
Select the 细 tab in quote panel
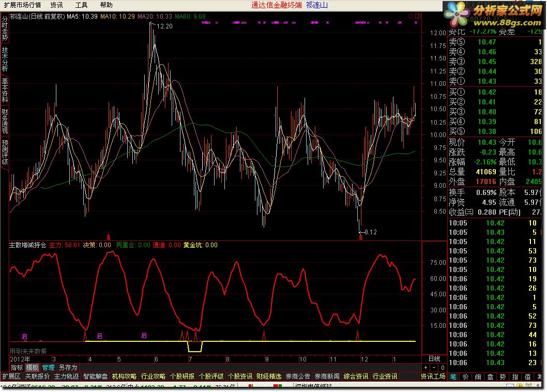click(478, 376)
